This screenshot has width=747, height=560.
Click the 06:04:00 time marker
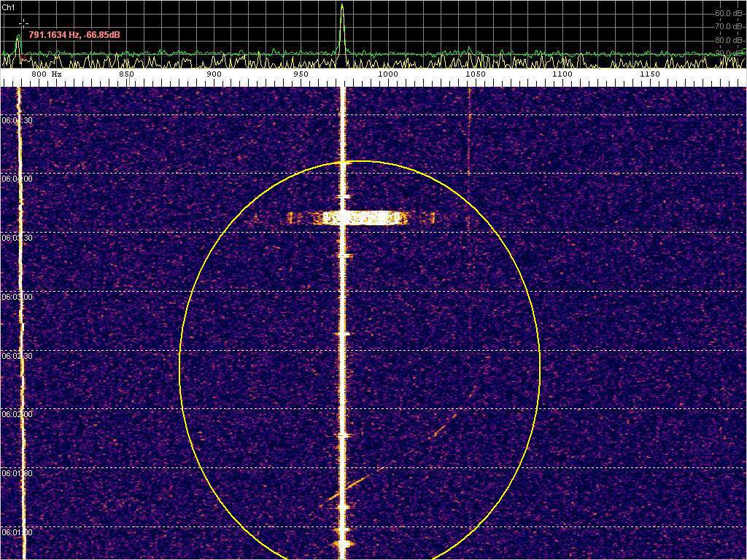[17, 179]
